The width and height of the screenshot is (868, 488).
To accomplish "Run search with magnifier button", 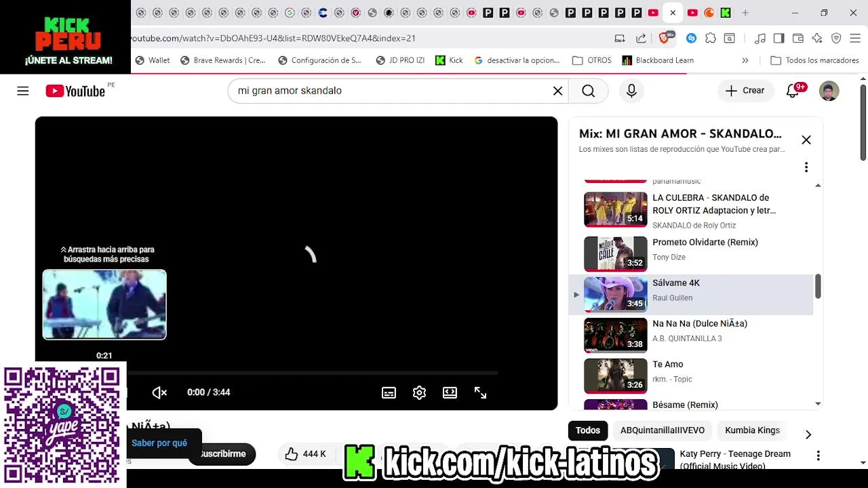I will point(588,91).
